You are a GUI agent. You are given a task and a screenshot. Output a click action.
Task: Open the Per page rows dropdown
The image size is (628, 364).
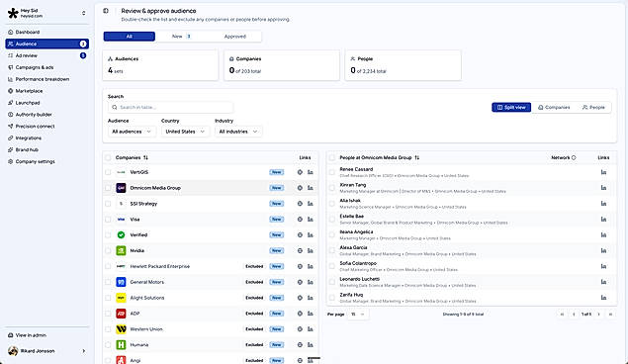358,315
